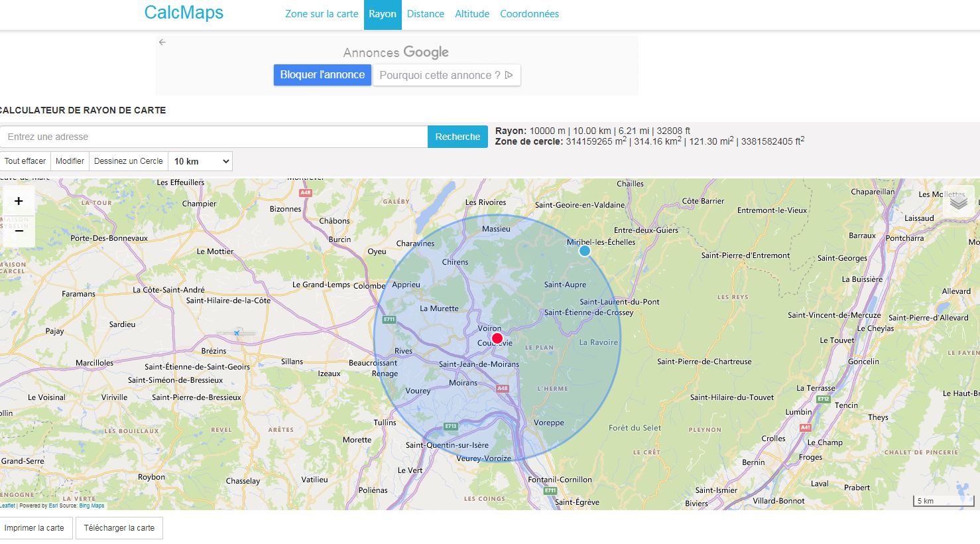
Task: Click the airport icon on the map
Action: coord(237,333)
